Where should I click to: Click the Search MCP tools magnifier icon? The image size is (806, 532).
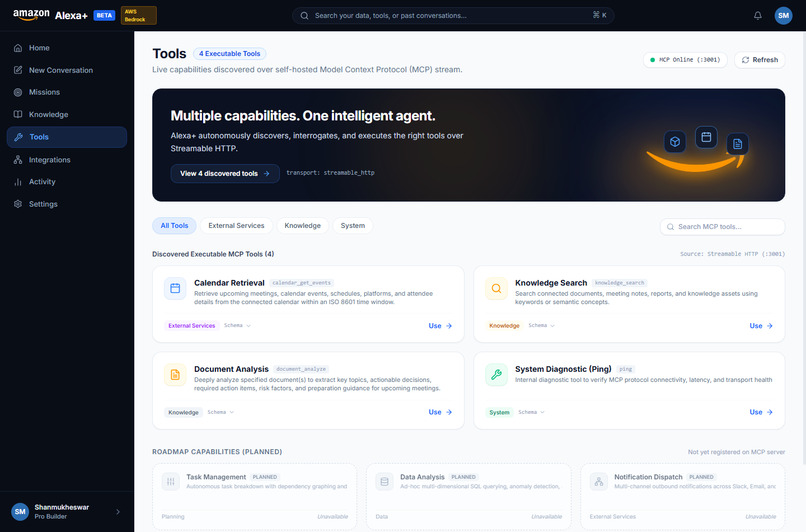(x=670, y=227)
